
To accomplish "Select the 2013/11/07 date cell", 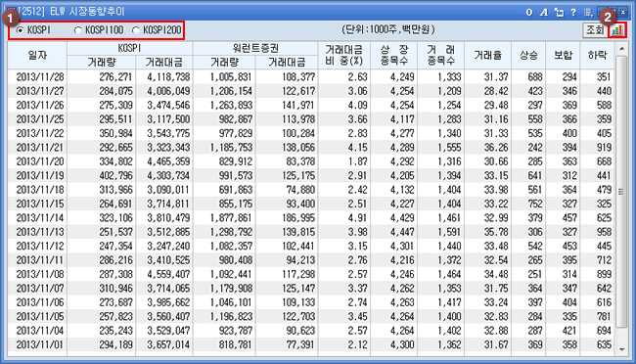I will 40,289.
